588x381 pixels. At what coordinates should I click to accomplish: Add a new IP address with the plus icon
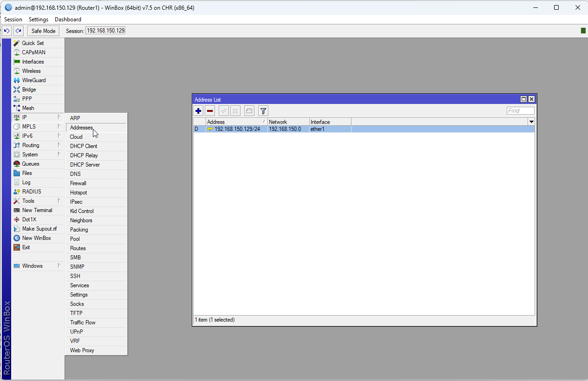click(x=198, y=110)
